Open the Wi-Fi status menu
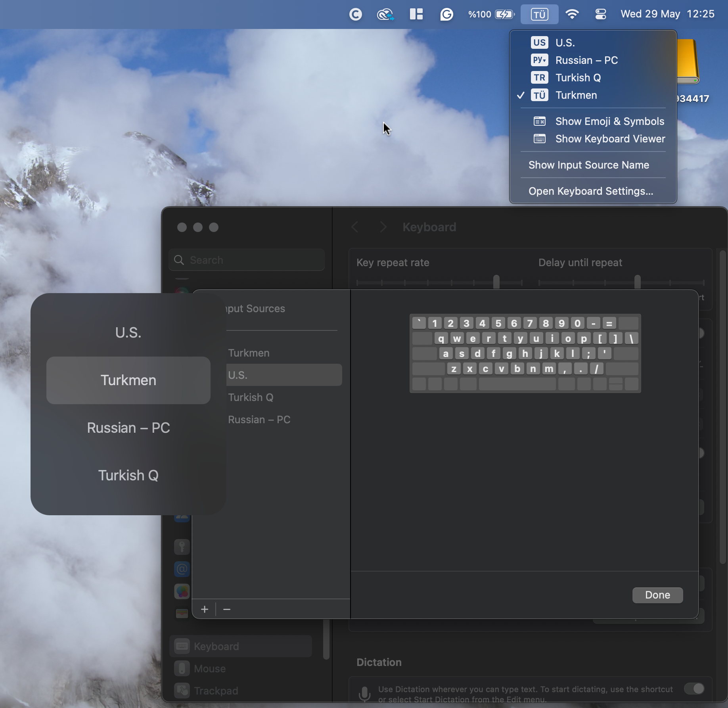Viewport: 728px width, 708px height. (572, 14)
